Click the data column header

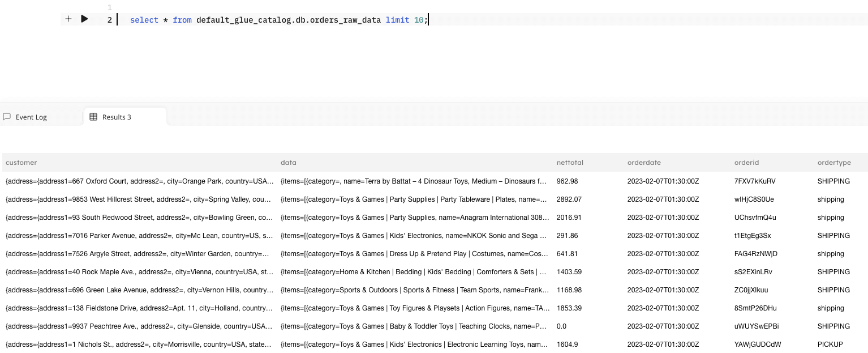coord(289,163)
